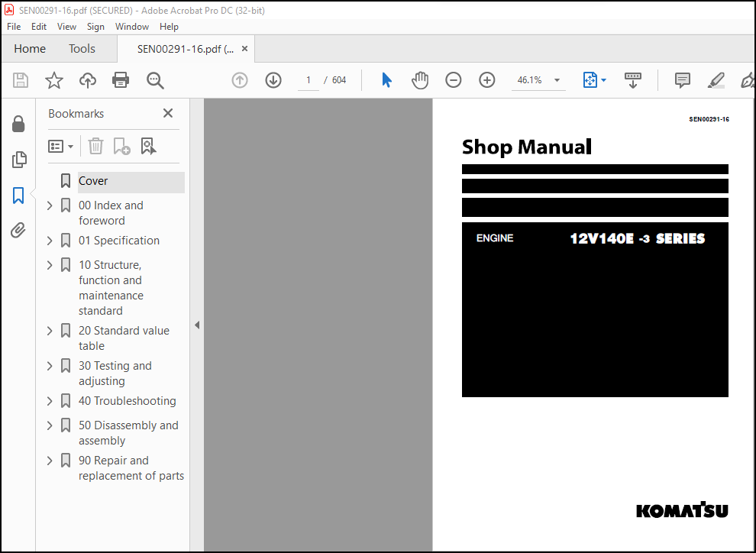Viewport: 756px width, 553px height.
Task: Expand the 40 Troubleshooting bookmark
Action: [50, 401]
